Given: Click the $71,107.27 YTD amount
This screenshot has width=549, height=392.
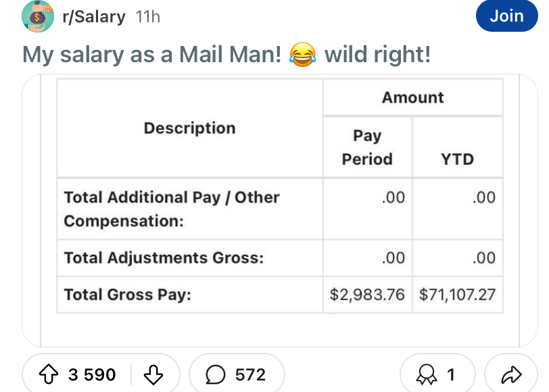Looking at the screenshot, I should (x=457, y=295).
